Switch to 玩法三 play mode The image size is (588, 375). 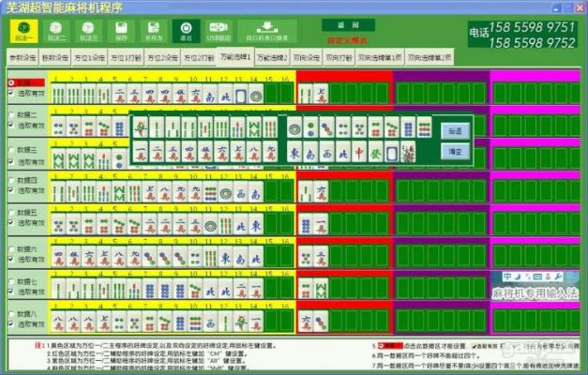click(x=88, y=31)
